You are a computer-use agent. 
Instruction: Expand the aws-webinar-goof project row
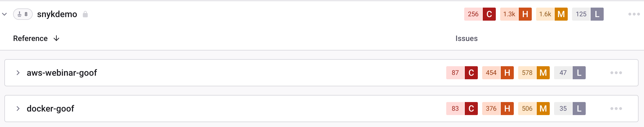pos(18,73)
